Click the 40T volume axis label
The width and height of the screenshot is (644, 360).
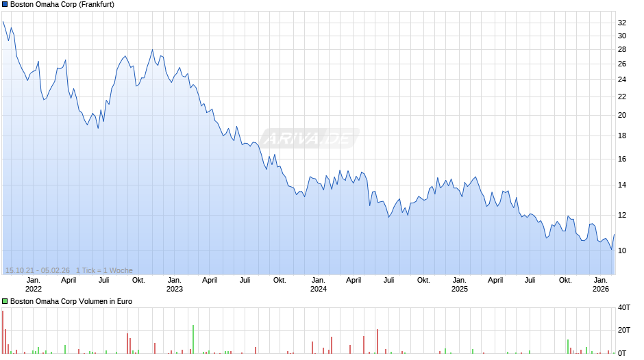(624, 307)
